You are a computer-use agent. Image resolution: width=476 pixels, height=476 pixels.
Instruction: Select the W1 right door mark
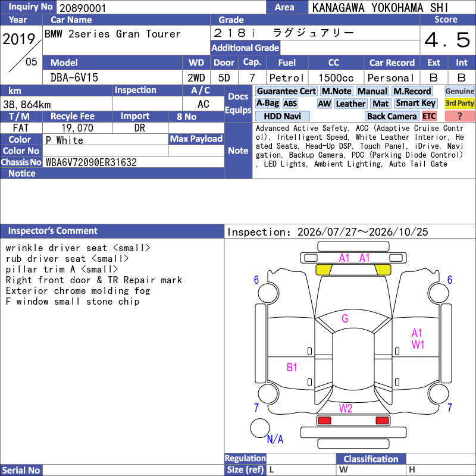click(418, 345)
